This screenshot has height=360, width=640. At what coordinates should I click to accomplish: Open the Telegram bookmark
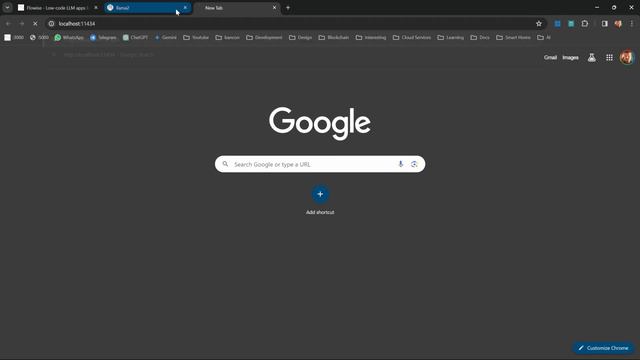(103, 38)
